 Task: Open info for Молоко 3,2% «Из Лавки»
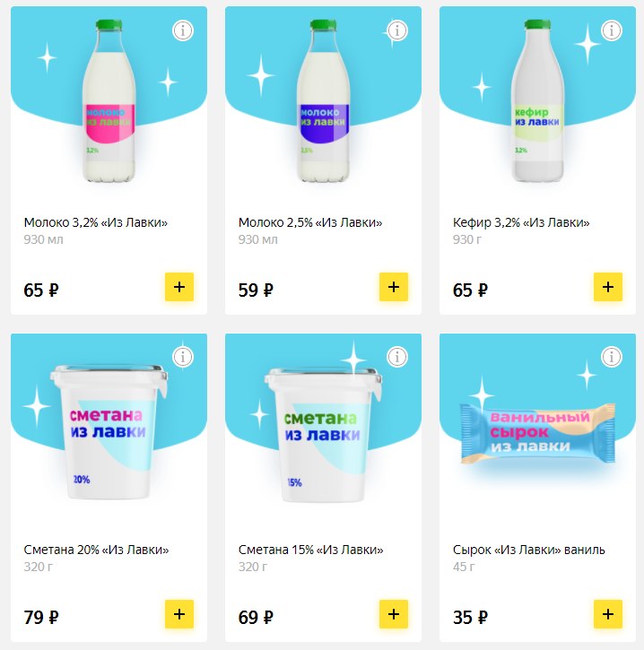pyautogui.click(x=183, y=30)
